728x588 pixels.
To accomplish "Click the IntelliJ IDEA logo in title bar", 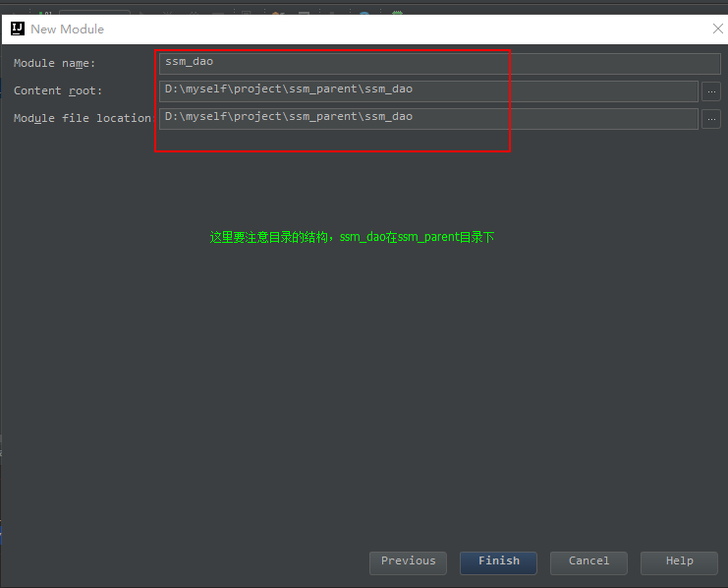I will 18,29.
